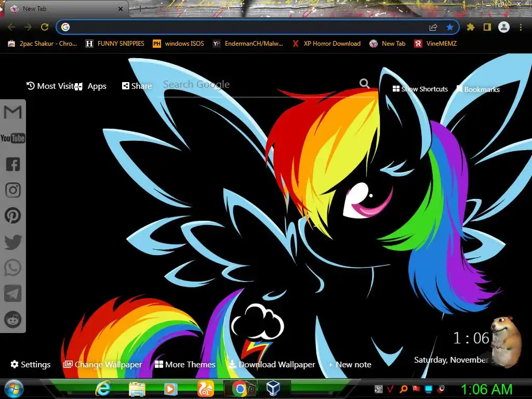Open WhatsApp from the left sidebar
532x399 pixels.
tap(13, 268)
